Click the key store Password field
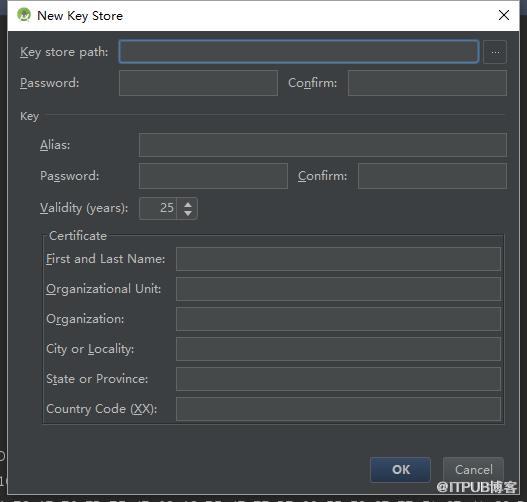The image size is (527, 502). pyautogui.click(x=198, y=83)
